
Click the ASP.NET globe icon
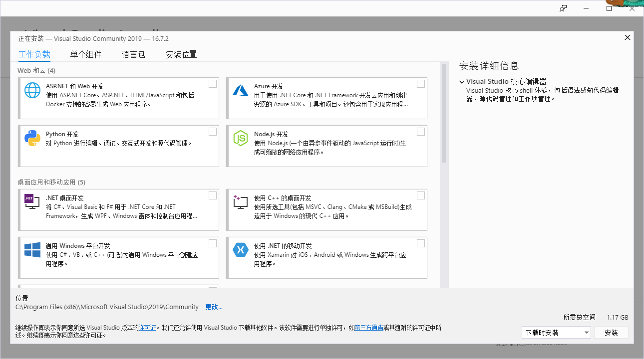pos(32,90)
